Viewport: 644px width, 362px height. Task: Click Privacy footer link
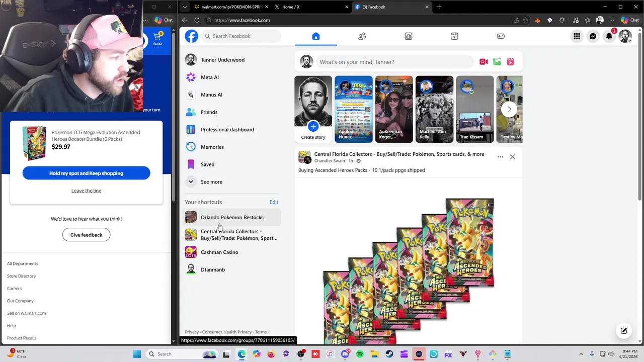pos(192,332)
